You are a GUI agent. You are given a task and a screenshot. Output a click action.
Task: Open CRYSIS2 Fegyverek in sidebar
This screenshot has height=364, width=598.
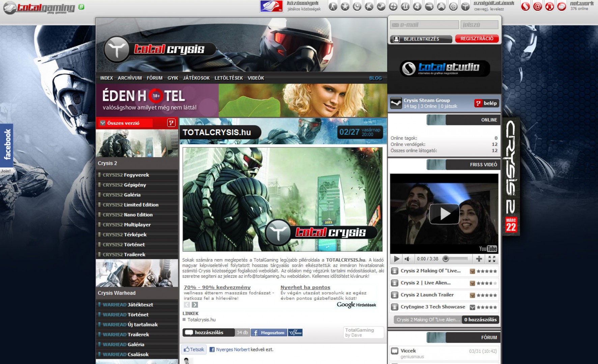tap(137, 175)
